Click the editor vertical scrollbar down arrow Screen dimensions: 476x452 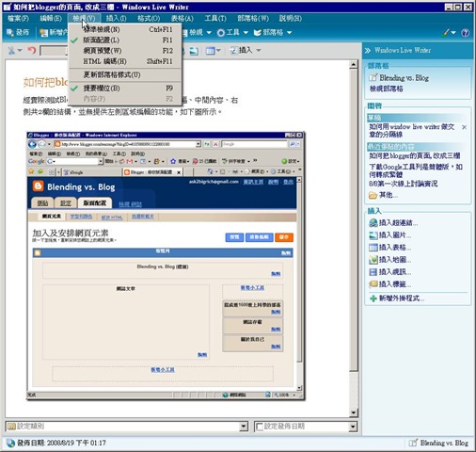click(354, 412)
